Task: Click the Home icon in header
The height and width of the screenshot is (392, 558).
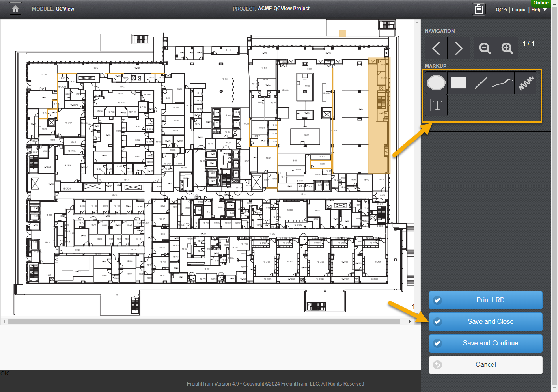Action: pyautogui.click(x=15, y=9)
